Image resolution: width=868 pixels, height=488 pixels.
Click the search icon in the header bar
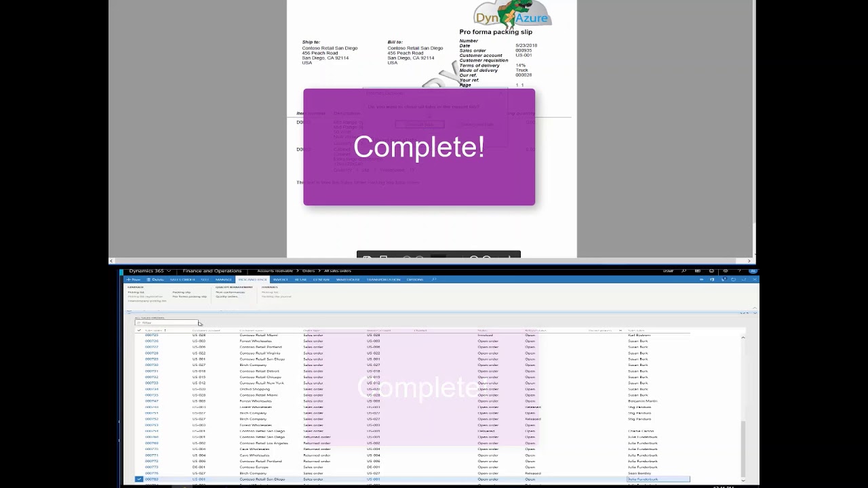[x=684, y=271]
